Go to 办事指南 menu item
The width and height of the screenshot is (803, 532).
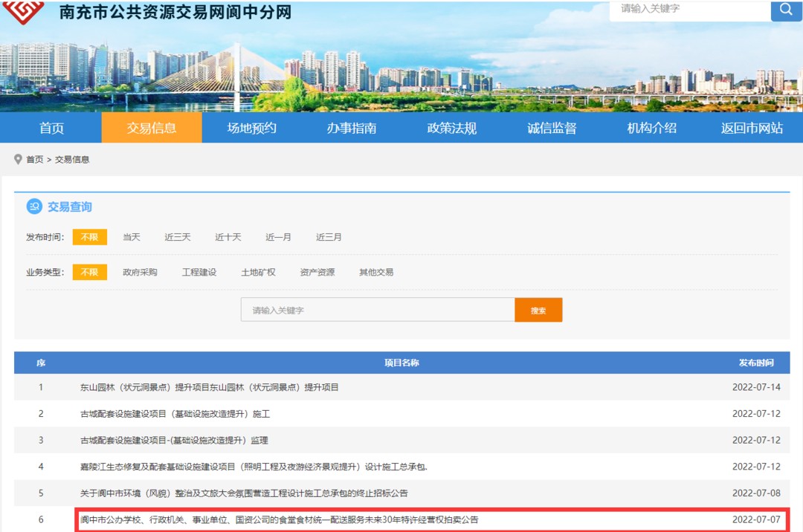pyautogui.click(x=351, y=128)
